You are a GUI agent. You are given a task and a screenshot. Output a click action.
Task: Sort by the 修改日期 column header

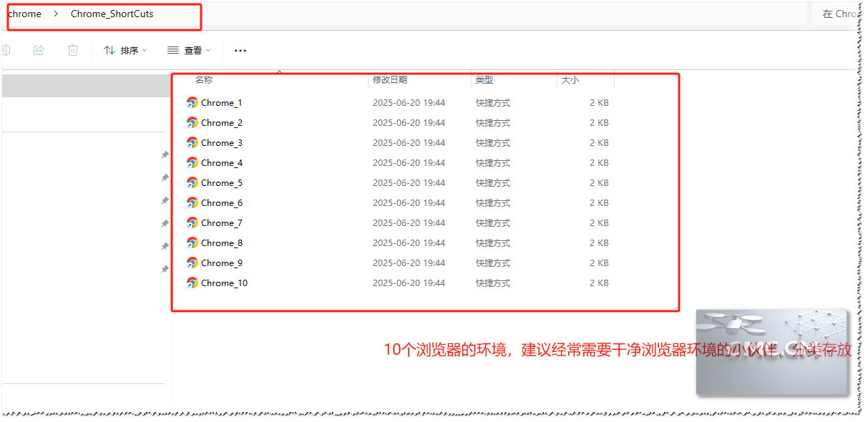(390, 80)
